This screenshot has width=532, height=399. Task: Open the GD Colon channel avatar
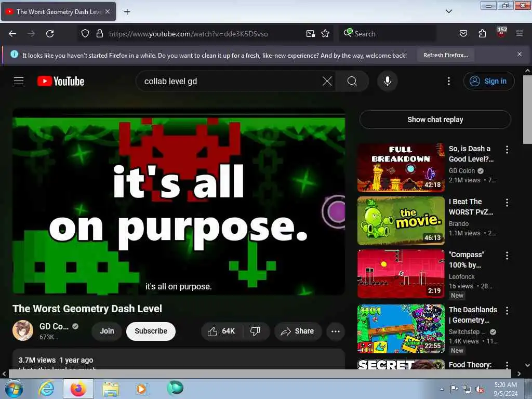pyautogui.click(x=23, y=330)
